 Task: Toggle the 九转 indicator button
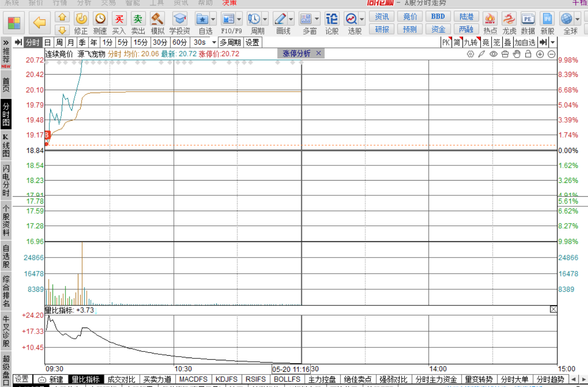point(471,42)
